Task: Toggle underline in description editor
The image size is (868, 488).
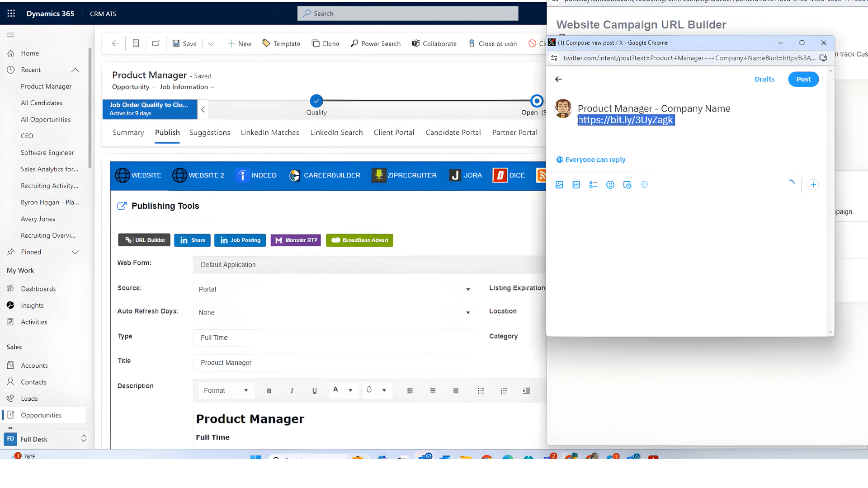Action: [315, 391]
